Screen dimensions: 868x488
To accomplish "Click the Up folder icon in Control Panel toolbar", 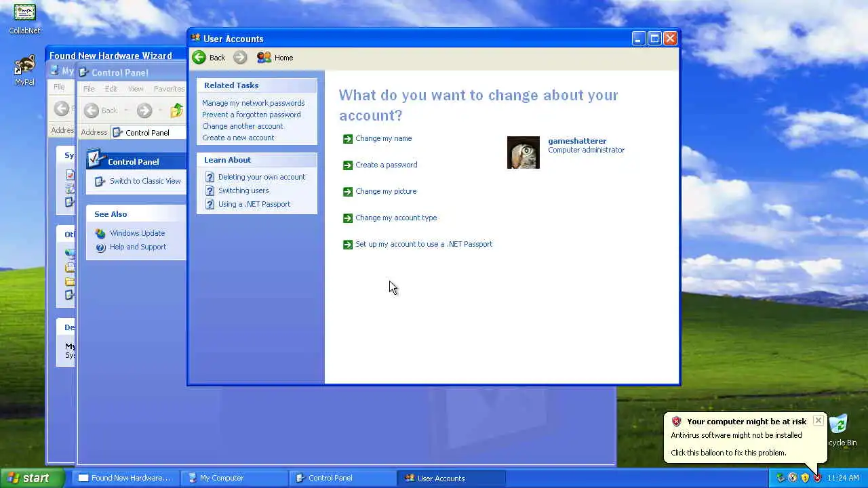I will click(176, 110).
